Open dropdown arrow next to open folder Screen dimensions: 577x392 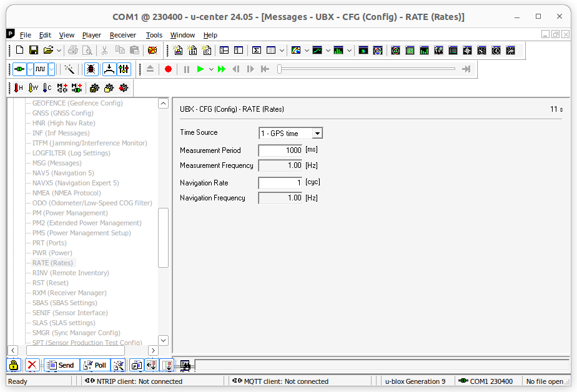click(x=59, y=51)
